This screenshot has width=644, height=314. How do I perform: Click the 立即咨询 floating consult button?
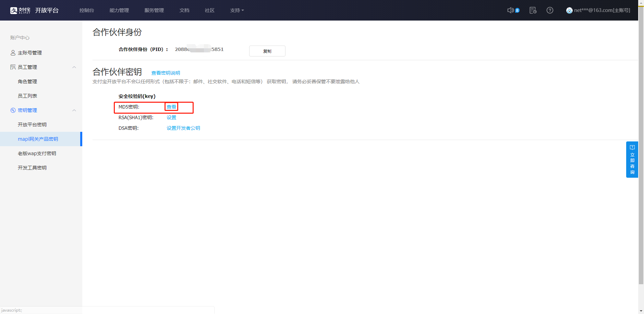point(632,160)
